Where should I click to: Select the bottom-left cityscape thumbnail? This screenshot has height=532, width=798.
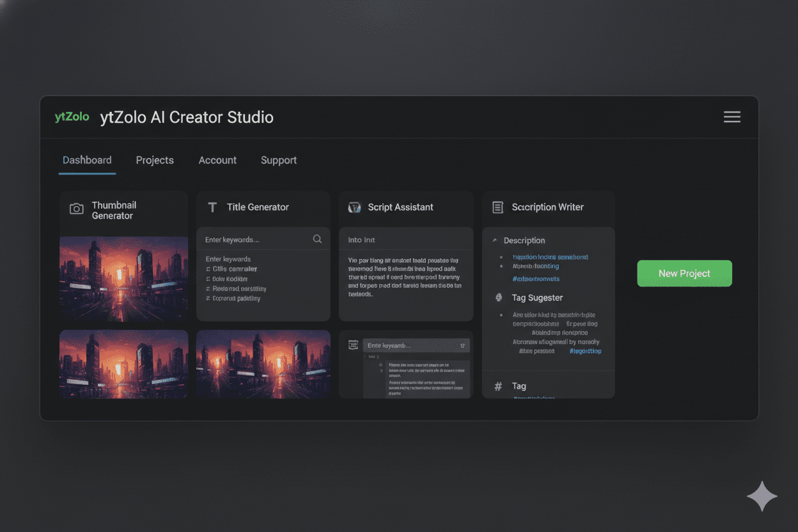click(123, 364)
